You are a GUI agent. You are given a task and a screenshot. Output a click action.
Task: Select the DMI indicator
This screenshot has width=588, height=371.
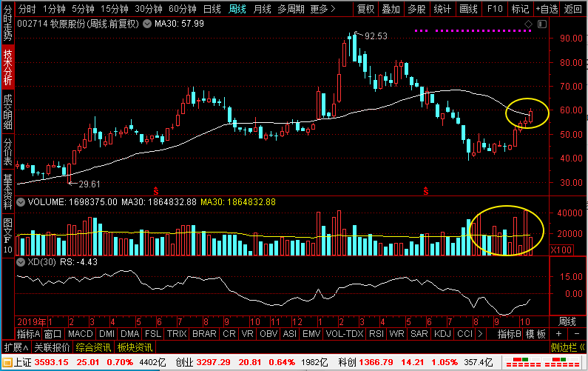point(107,334)
